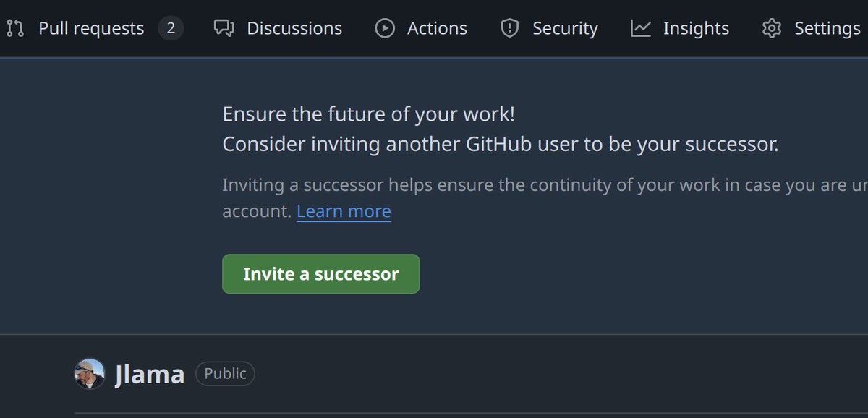The image size is (868, 418).
Task: Click the Security shield icon
Action: [x=510, y=28]
